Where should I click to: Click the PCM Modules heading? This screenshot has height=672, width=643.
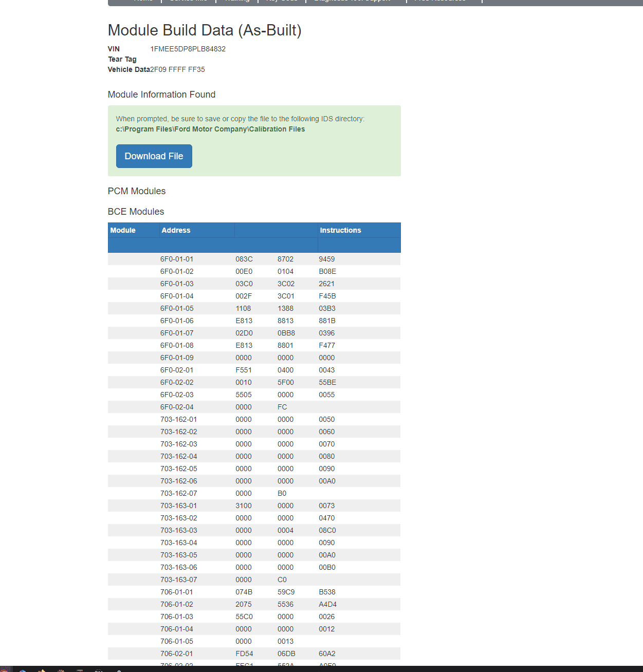(x=137, y=191)
